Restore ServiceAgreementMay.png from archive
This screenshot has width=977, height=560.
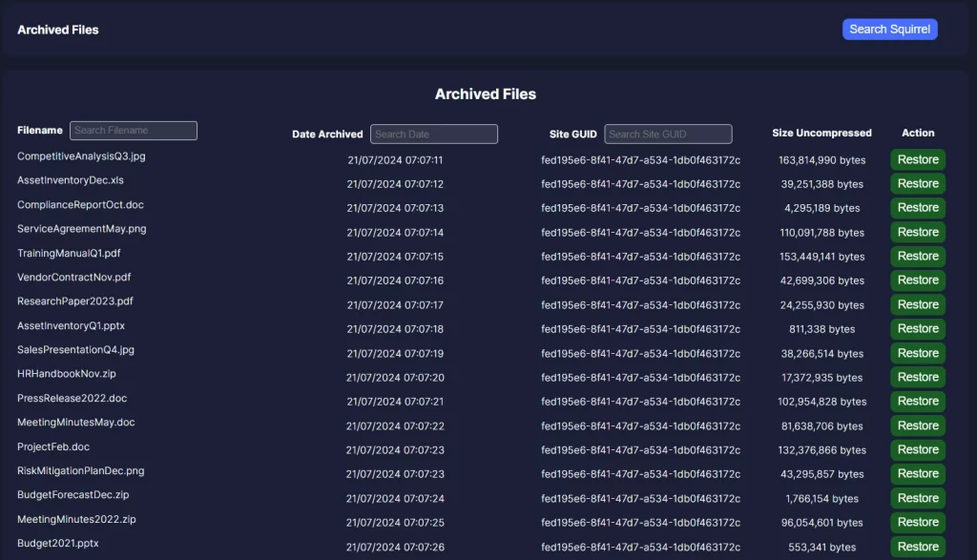(x=918, y=232)
